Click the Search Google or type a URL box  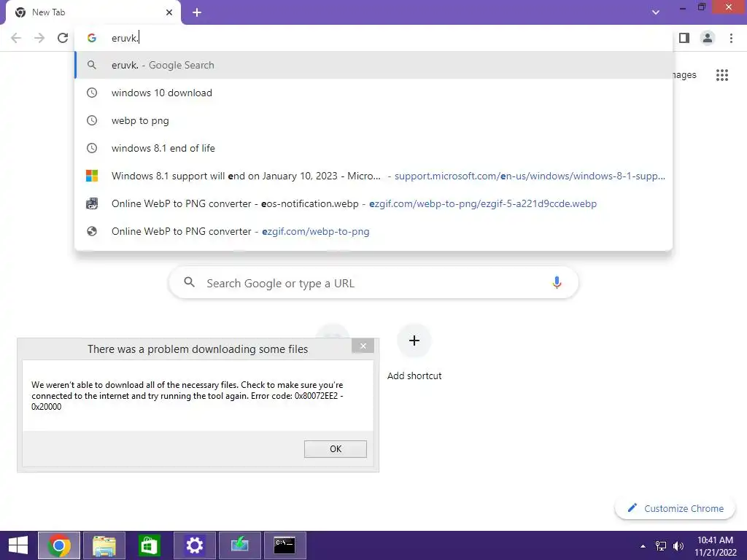pos(373,283)
